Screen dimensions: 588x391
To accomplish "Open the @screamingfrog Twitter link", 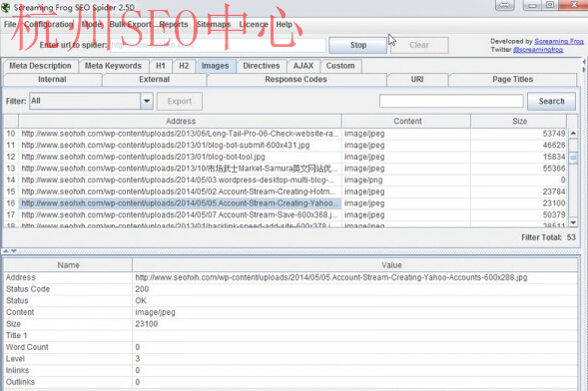I will tap(538, 50).
